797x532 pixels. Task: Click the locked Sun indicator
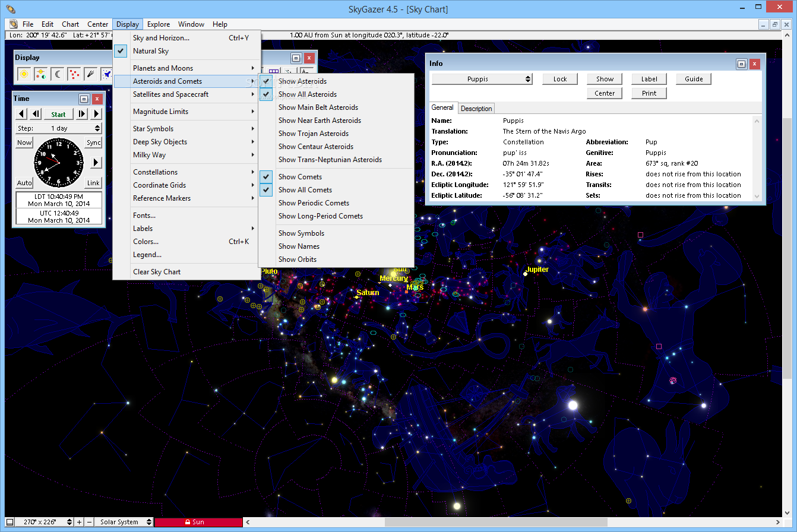(198, 522)
